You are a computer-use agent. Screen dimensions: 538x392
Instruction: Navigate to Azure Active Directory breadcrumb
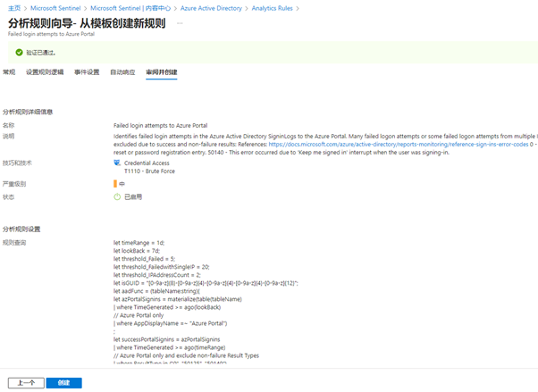(211, 8)
